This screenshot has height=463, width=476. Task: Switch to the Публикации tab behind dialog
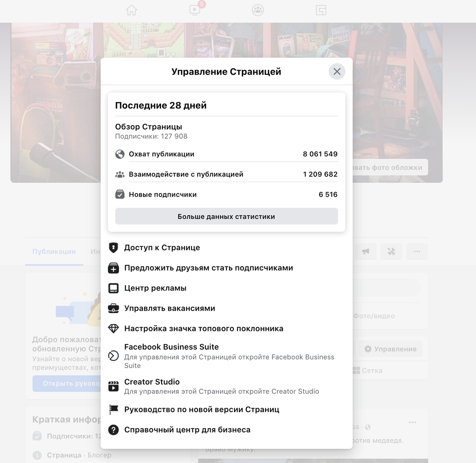[x=54, y=251]
